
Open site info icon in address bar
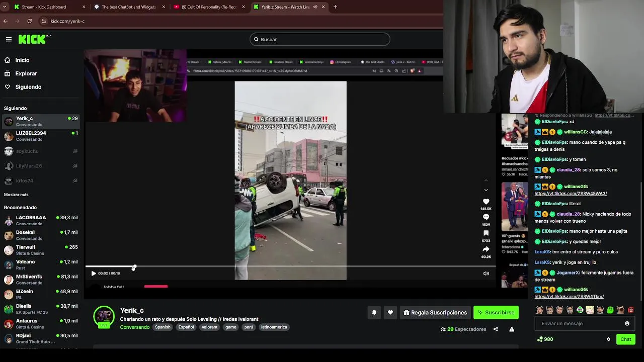pyautogui.click(x=44, y=21)
